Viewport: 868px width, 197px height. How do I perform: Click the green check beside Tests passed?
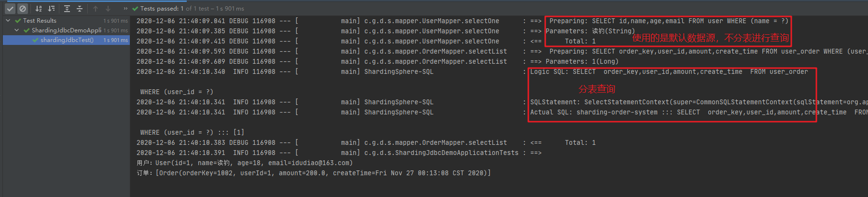(135, 9)
